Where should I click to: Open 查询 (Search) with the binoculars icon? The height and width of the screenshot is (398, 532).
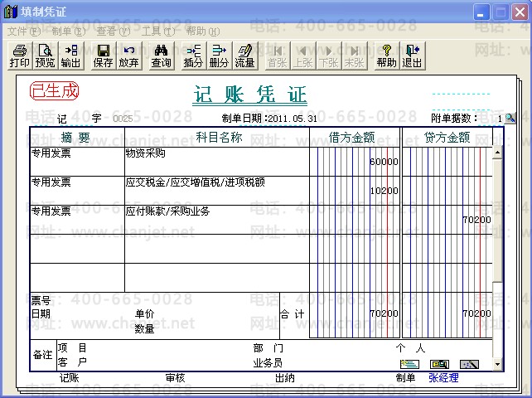click(162, 56)
